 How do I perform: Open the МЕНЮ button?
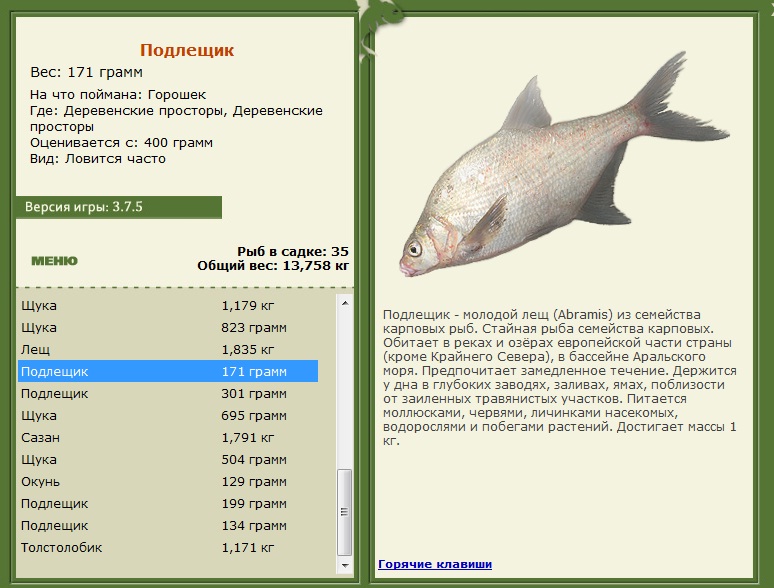point(54,261)
